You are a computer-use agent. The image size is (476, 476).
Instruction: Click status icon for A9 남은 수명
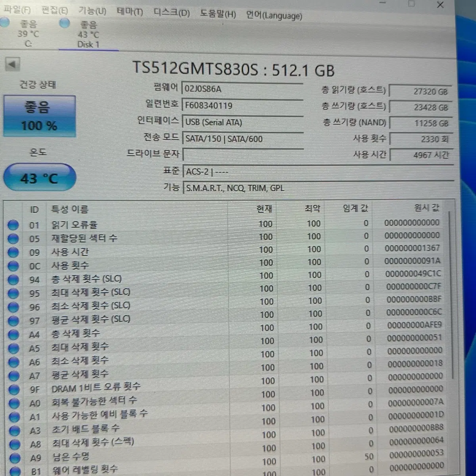click(x=15, y=459)
